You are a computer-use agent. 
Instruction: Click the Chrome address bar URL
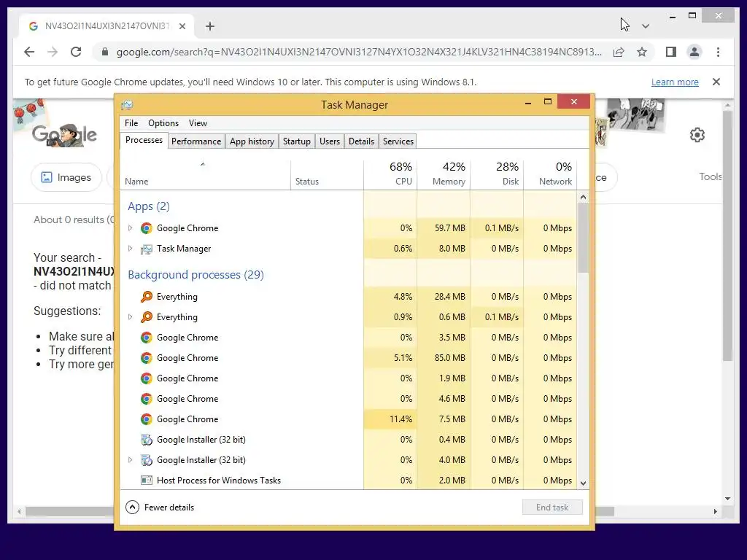(359, 52)
